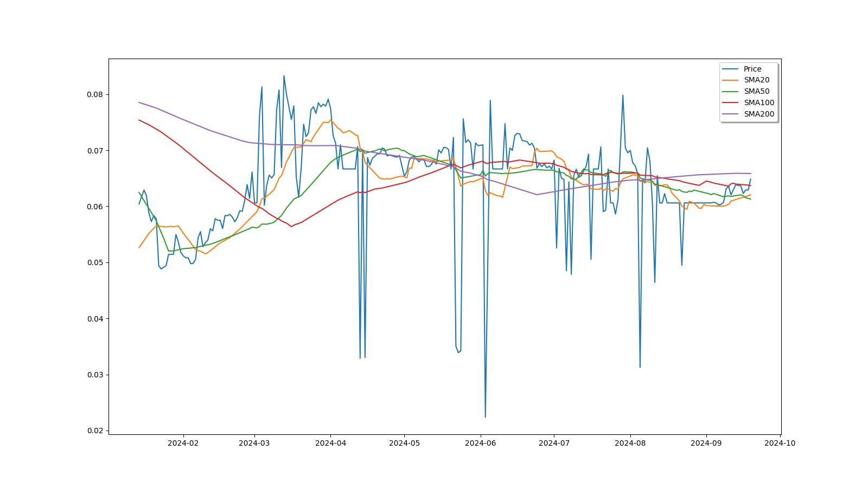Click the price peak in mid-March
Viewport: 868px width, 488px height.
284,76
